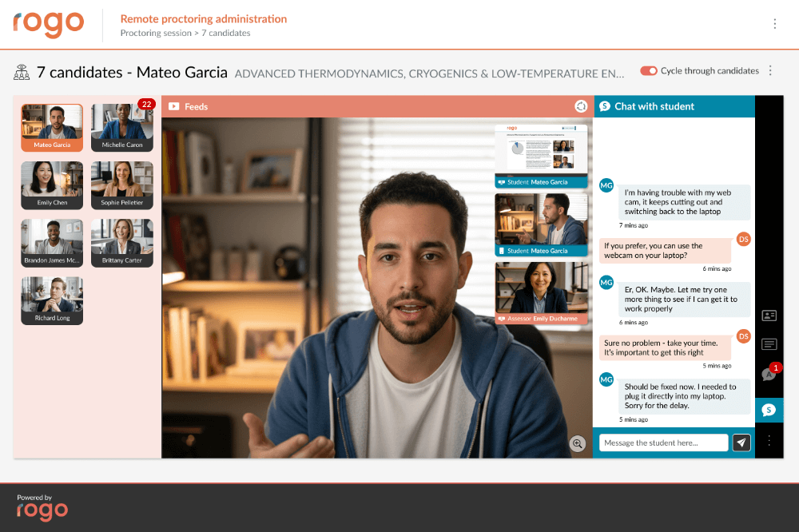Select Michelle Caron's feed showing 22 alerts

[x=121, y=127]
